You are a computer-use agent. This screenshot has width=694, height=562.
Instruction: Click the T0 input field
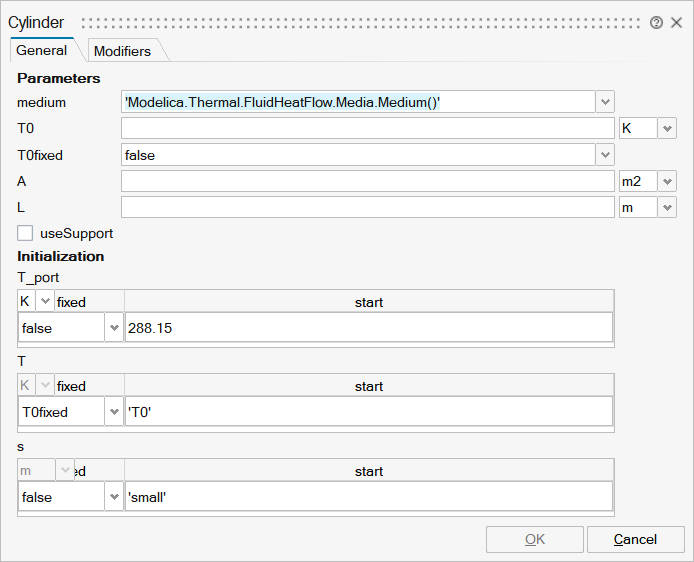coord(367,128)
